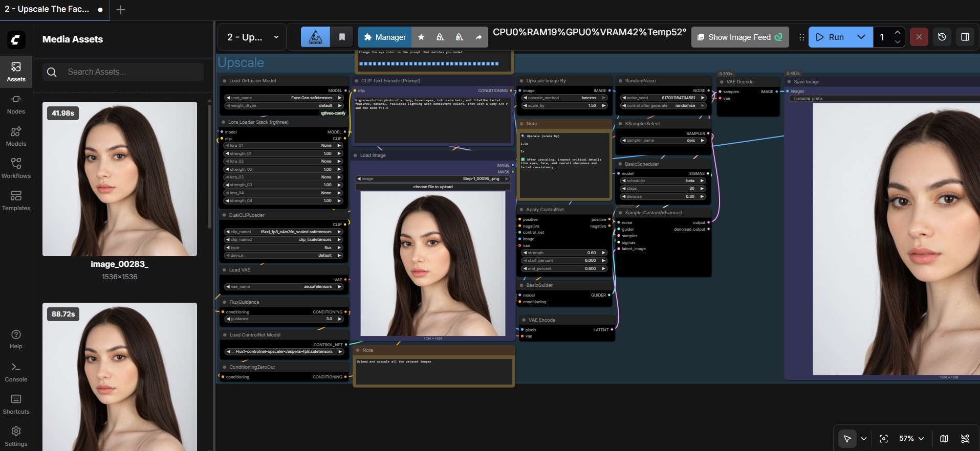Switch to the Models sidebar tab

pos(16,136)
